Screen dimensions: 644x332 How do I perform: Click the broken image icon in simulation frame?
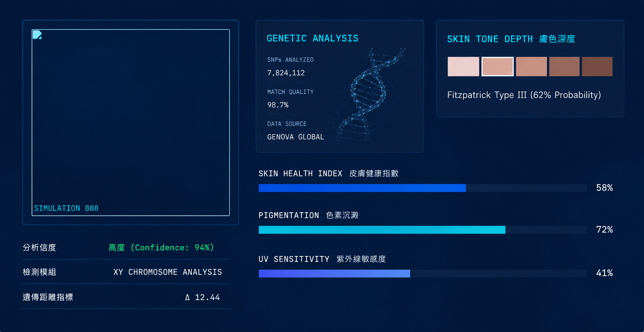coord(37,35)
